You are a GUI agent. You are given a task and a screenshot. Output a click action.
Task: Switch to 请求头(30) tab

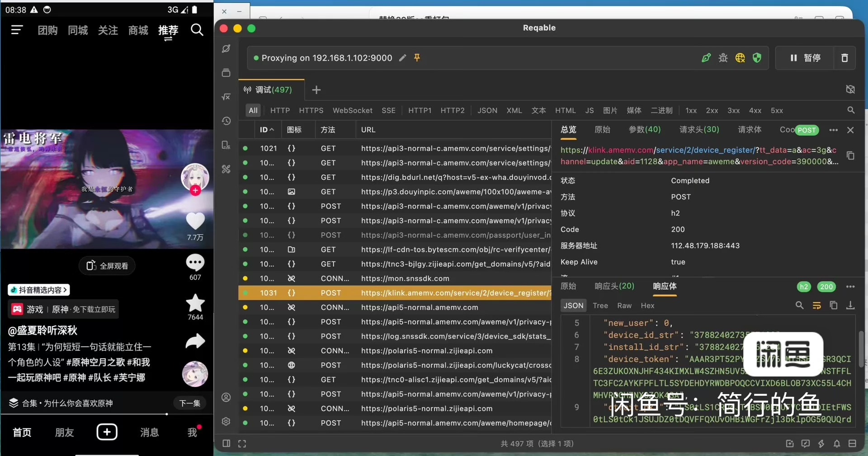[699, 130]
